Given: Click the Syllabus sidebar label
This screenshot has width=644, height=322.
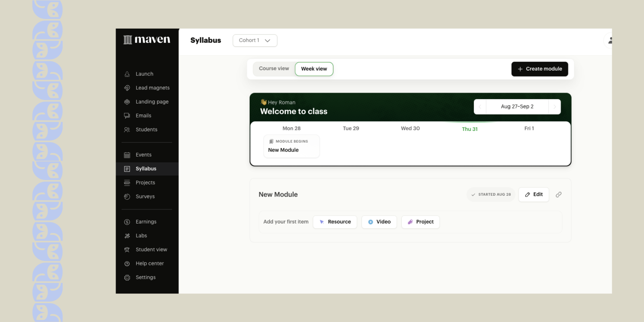Looking at the screenshot, I should (146, 169).
